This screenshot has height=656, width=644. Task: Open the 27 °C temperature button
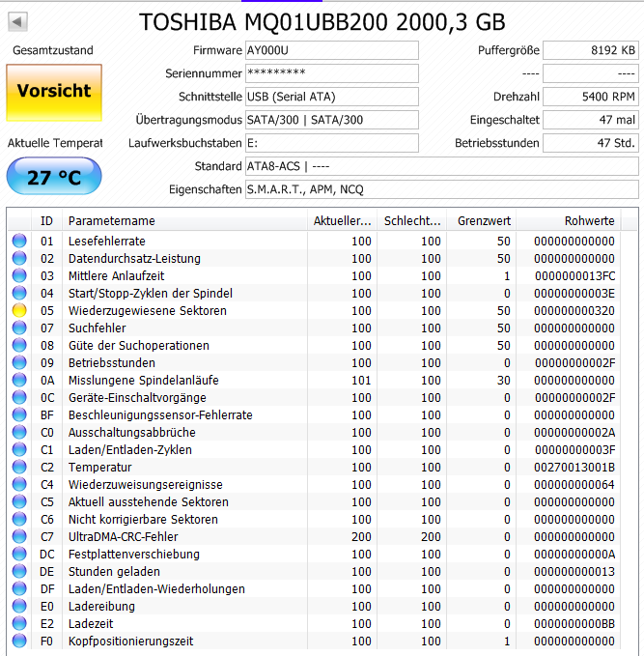click(54, 176)
